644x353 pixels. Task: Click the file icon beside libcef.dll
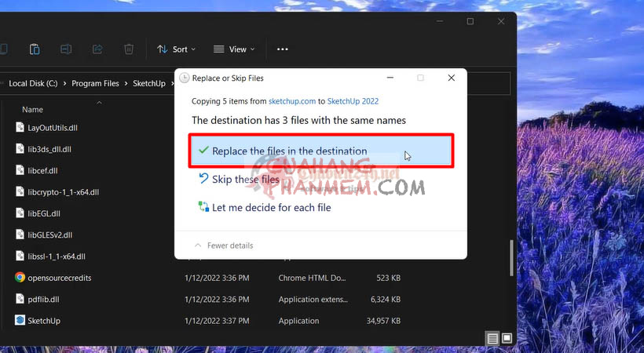click(x=20, y=170)
